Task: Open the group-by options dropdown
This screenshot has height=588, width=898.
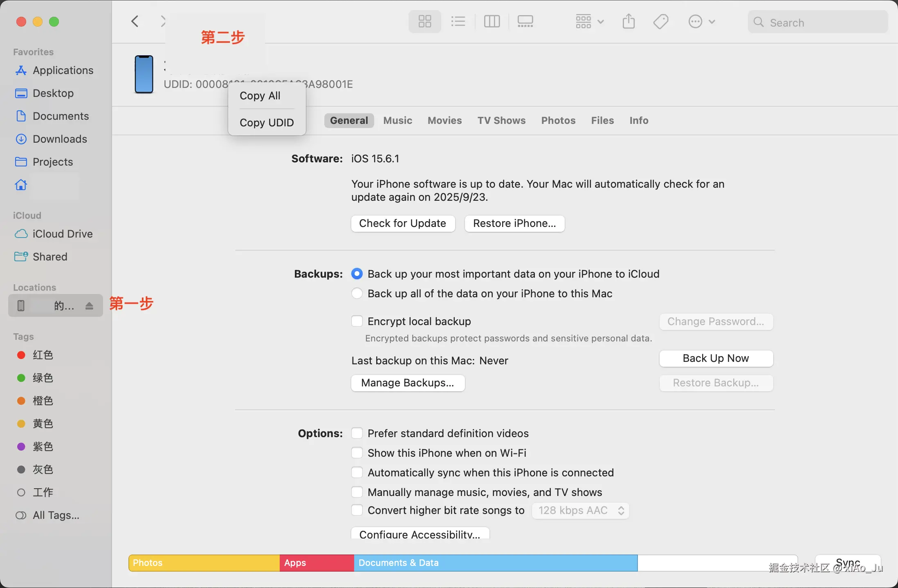Action: tap(589, 21)
